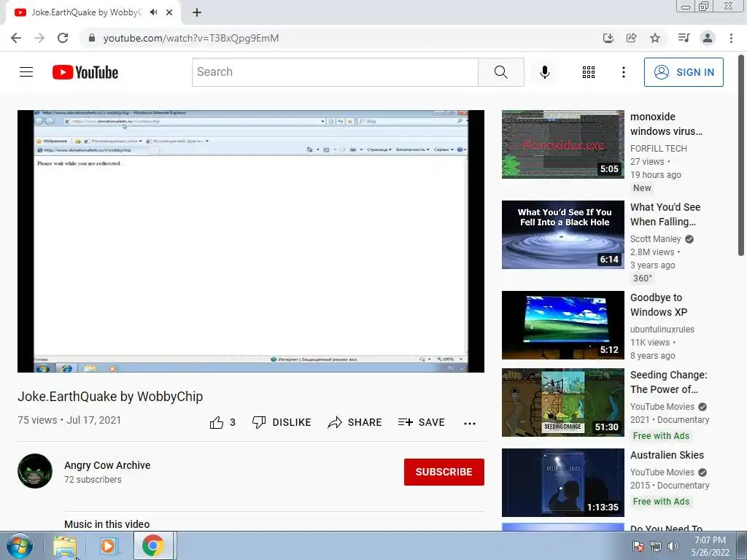Open the Angry Cow Archive channel name
747x560 pixels.
click(x=107, y=465)
